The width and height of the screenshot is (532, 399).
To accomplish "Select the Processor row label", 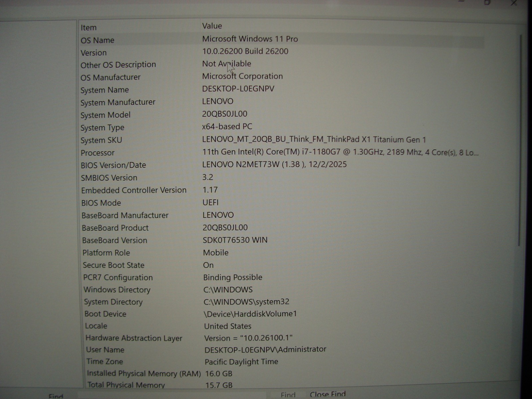I will click(97, 153).
